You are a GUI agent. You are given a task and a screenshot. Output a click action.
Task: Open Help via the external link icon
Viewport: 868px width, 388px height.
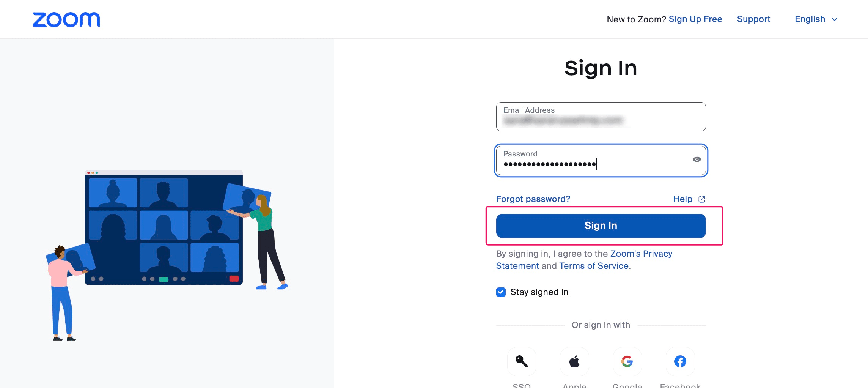(x=701, y=199)
